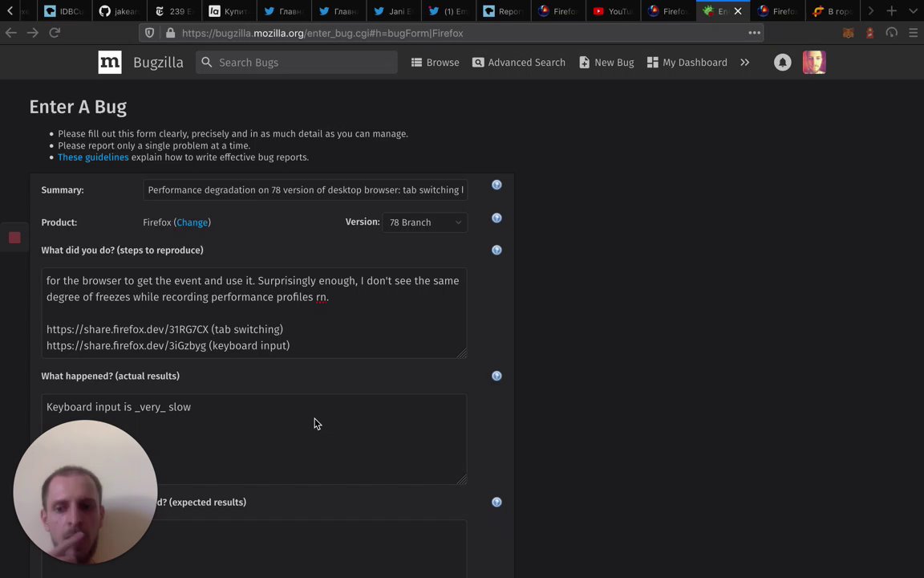This screenshot has height=578, width=924.
Task: Open the Browse menu item
Action: click(435, 62)
